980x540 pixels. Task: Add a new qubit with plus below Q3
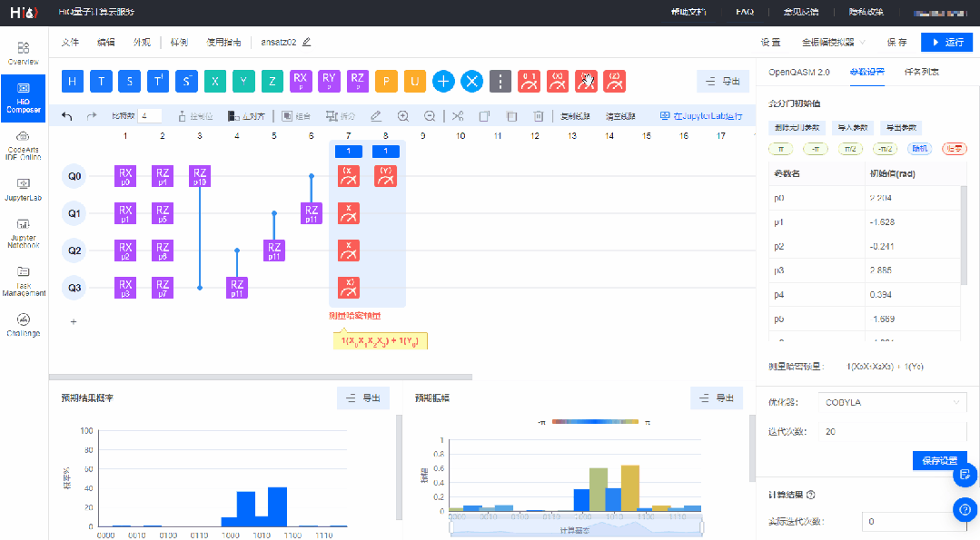tap(74, 321)
